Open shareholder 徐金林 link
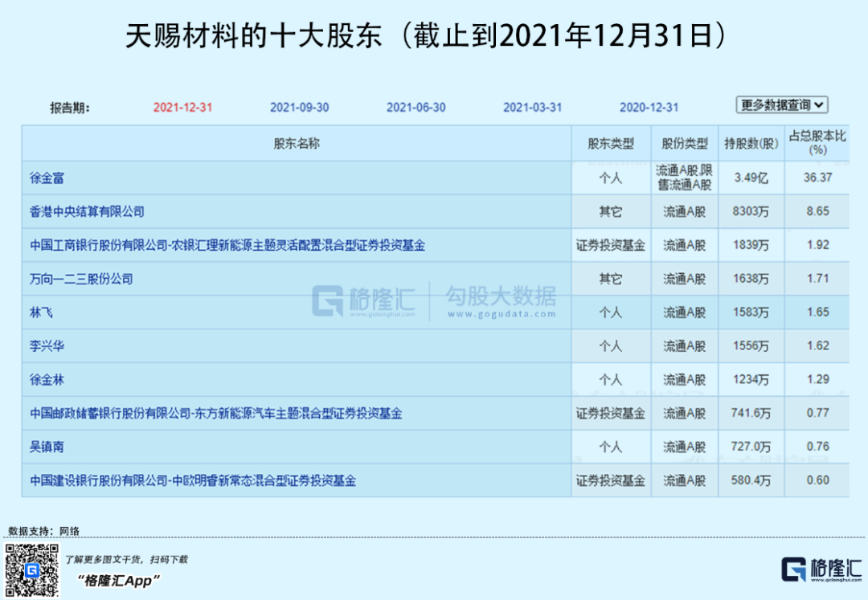Image resolution: width=868 pixels, height=600 pixels. pos(47,380)
